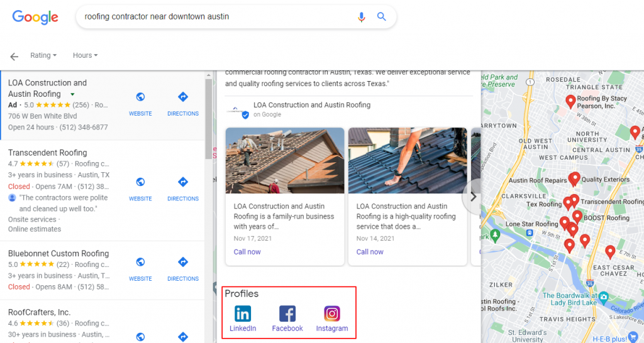Click the (512) 348-6877 phone number text

coord(84,127)
